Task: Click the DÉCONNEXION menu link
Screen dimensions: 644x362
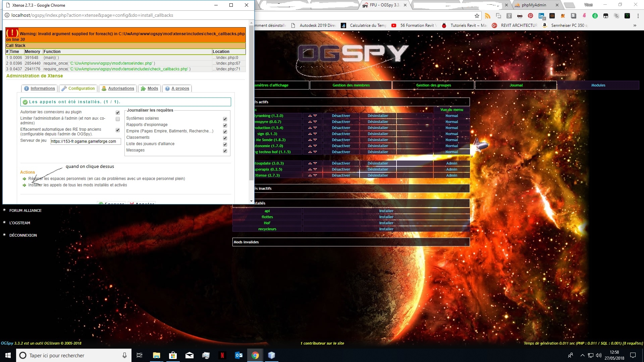Action: point(23,235)
